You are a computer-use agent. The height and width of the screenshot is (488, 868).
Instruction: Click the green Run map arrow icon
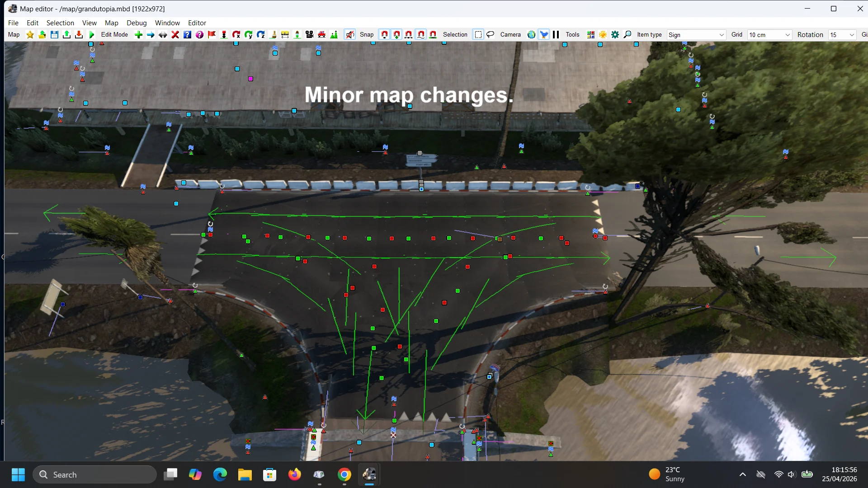91,35
